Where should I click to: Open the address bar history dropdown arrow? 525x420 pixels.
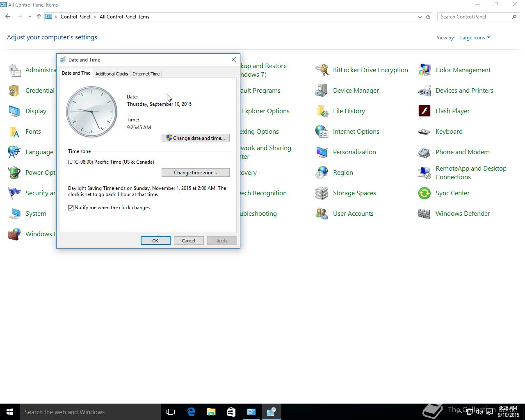(x=420, y=17)
